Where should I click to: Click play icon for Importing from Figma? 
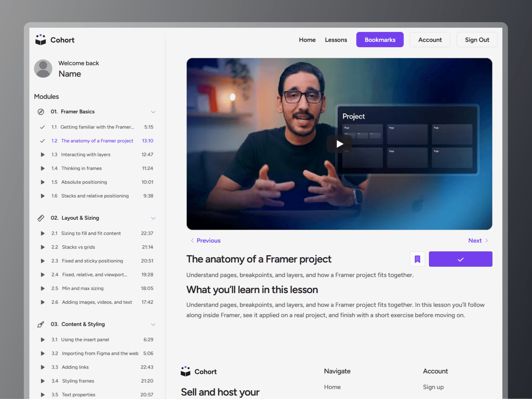[43, 353]
